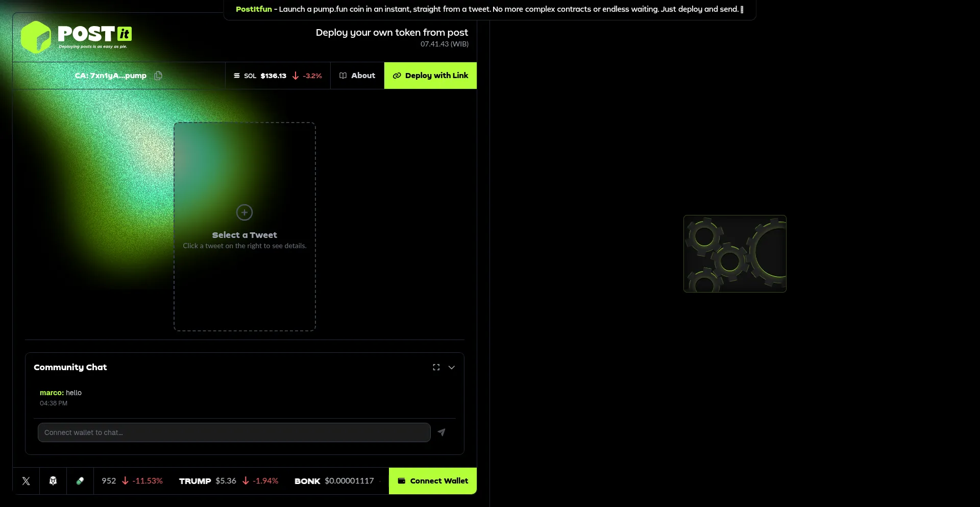Screen dimensions: 980x507
Task: Click the PostItfun link in the top banner
Action: pos(254,9)
